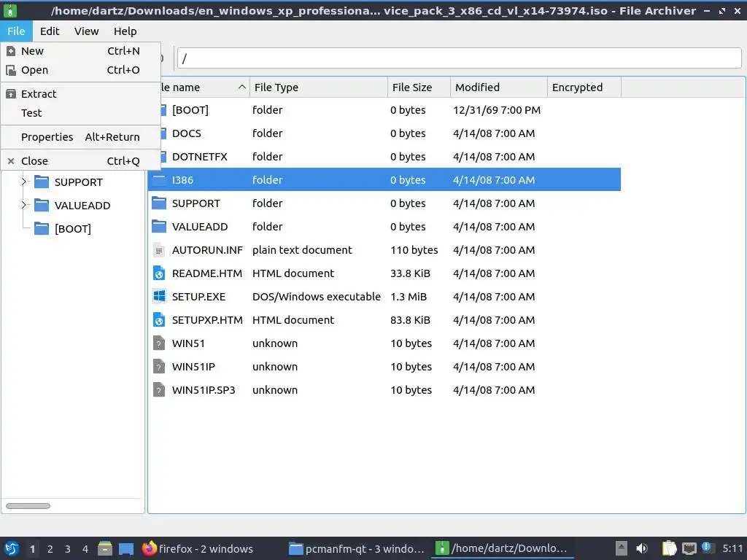This screenshot has width=747, height=560.
Task: Open the Edit menu
Action: coord(50,31)
